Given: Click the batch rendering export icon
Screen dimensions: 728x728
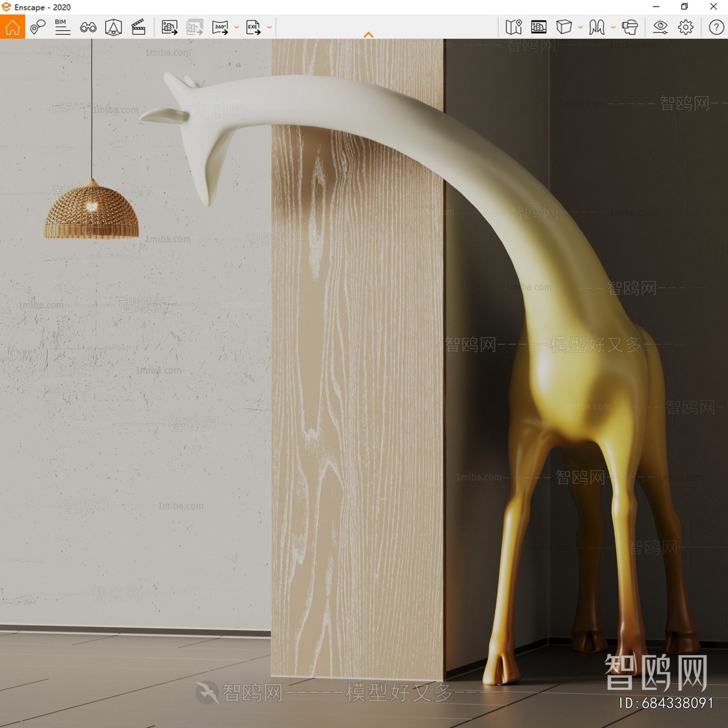Looking at the screenshot, I should 195,27.
